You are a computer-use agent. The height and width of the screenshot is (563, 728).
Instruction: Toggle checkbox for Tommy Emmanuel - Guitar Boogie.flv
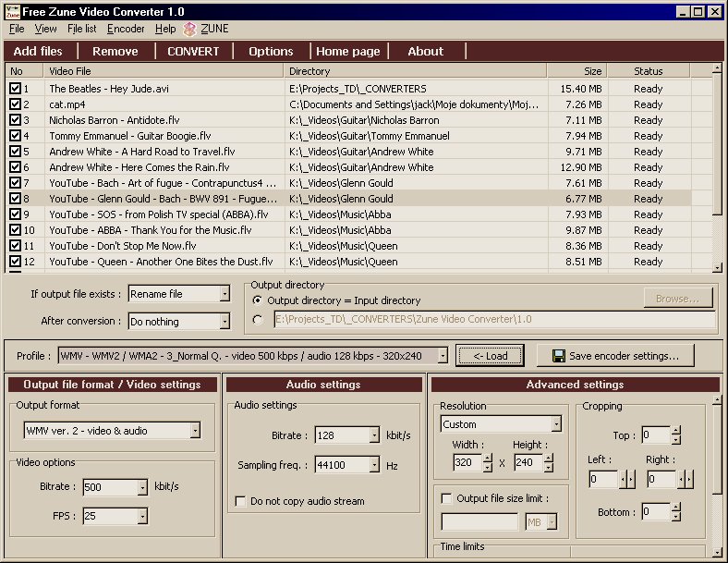pyautogui.click(x=15, y=136)
